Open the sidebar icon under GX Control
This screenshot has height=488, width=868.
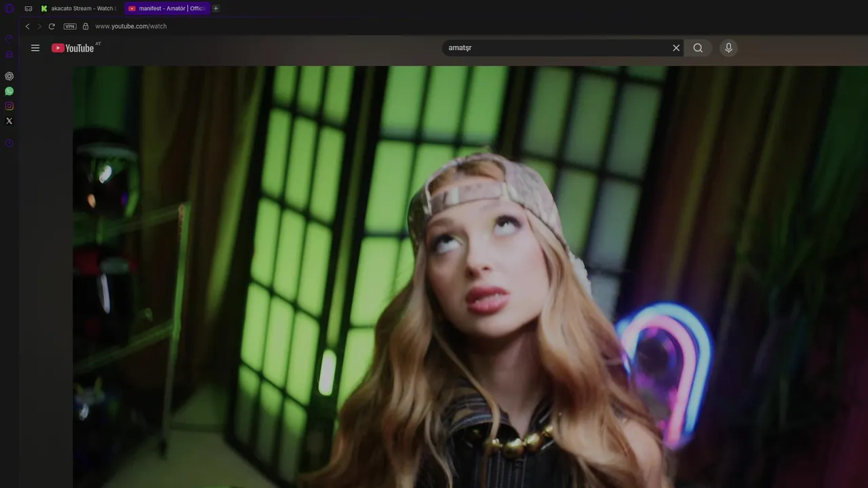click(9, 54)
